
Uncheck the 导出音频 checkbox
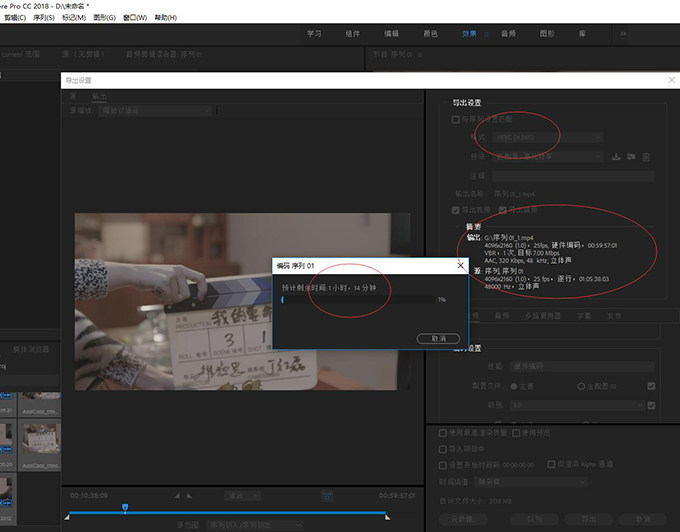tap(503, 210)
